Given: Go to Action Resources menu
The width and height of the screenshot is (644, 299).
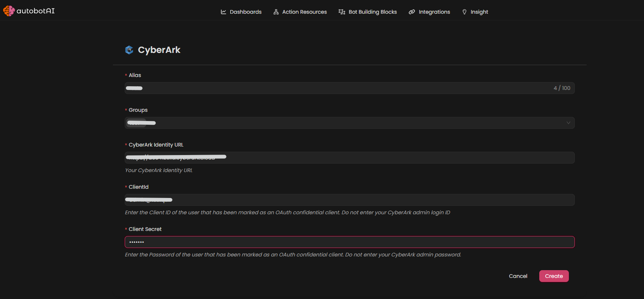Looking at the screenshot, I should [304, 12].
